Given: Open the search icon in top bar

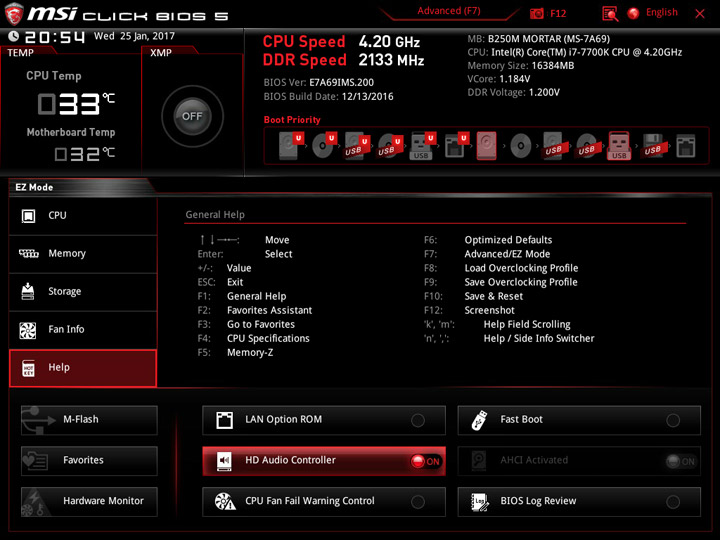Looking at the screenshot, I should pos(610,14).
